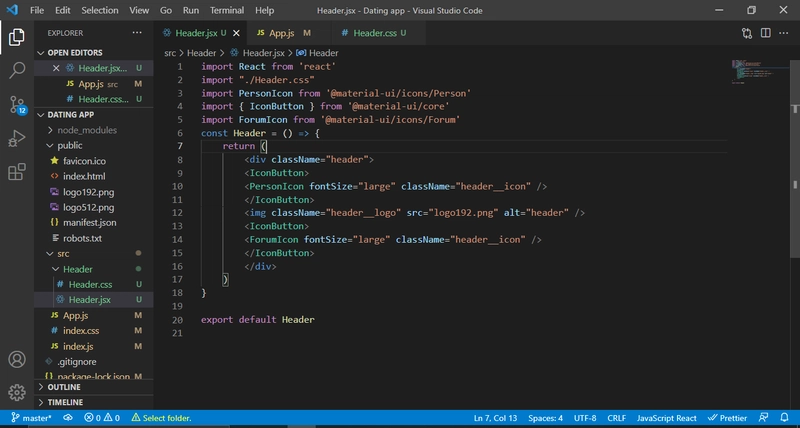This screenshot has height=428, width=800.
Task: Click the Prettier status bar item
Action: [727, 418]
